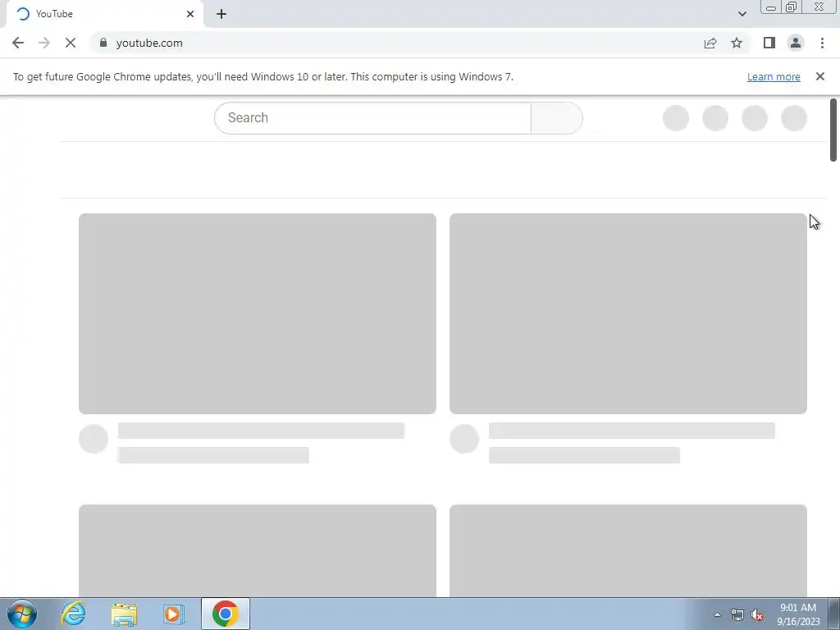View site information via the lock icon

103,43
